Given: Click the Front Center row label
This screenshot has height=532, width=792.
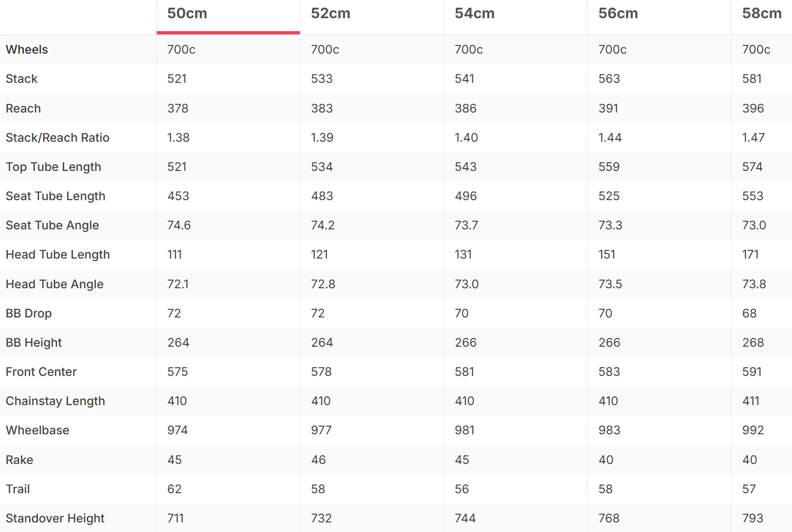Looking at the screenshot, I should point(41,372).
